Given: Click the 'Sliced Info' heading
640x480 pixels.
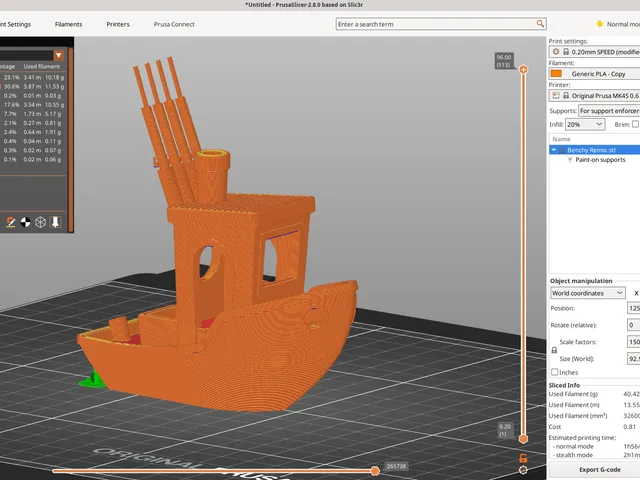Looking at the screenshot, I should pyautogui.click(x=564, y=385).
